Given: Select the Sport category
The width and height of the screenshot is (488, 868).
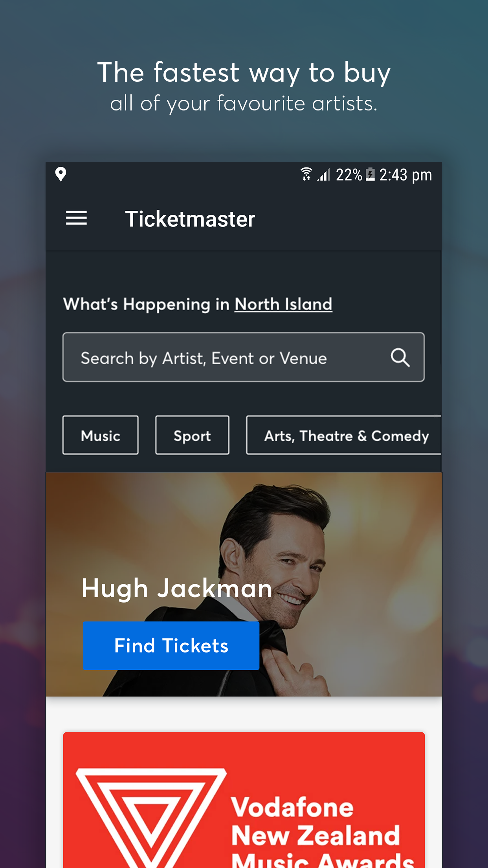Looking at the screenshot, I should click(192, 435).
